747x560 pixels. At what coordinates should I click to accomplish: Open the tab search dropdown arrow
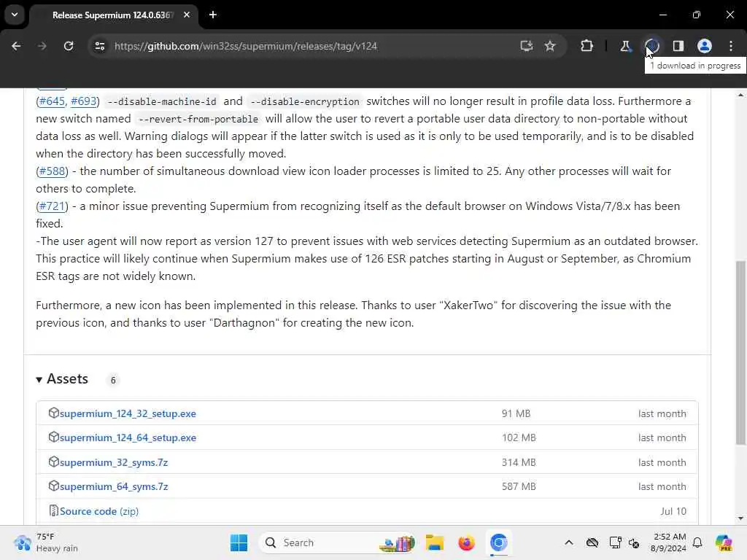(x=15, y=15)
